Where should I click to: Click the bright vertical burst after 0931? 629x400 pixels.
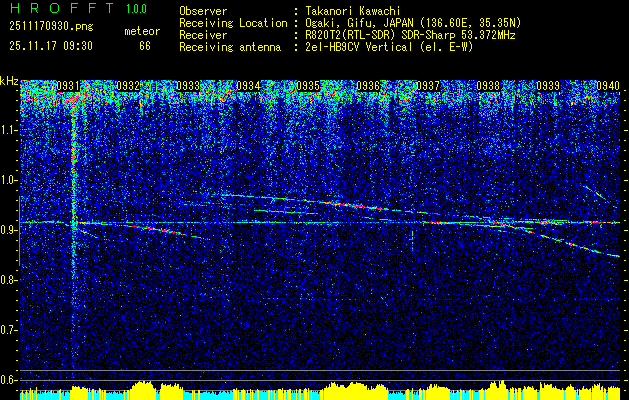[74, 225]
